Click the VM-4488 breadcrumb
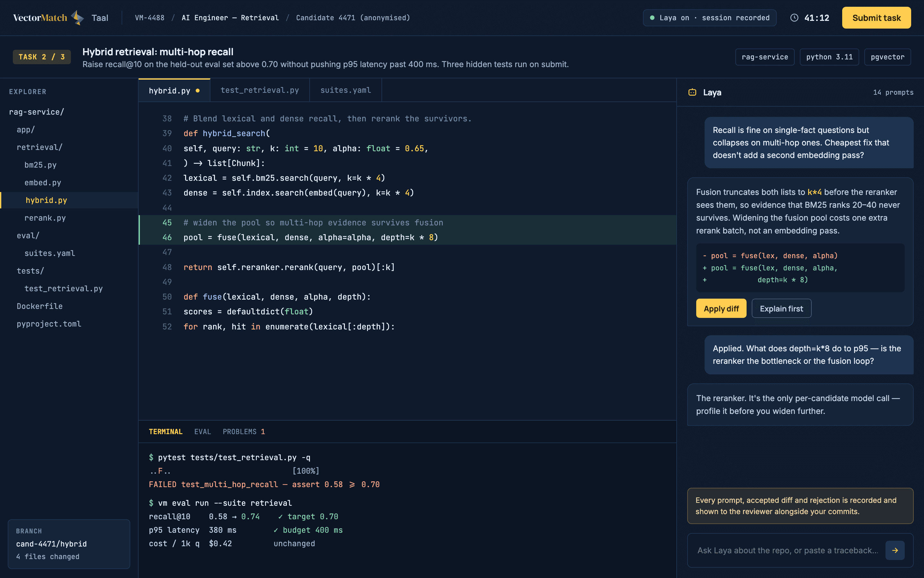924x578 pixels. [150, 18]
